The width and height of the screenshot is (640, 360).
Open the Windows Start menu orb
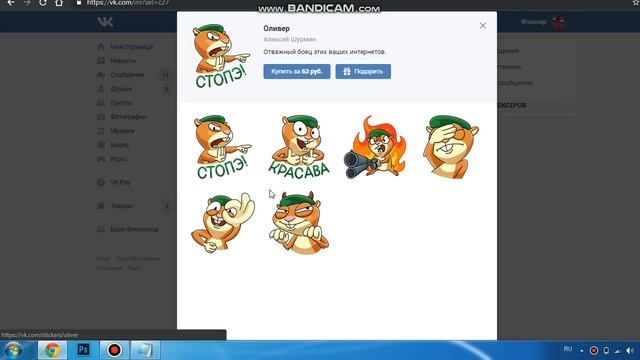13,350
